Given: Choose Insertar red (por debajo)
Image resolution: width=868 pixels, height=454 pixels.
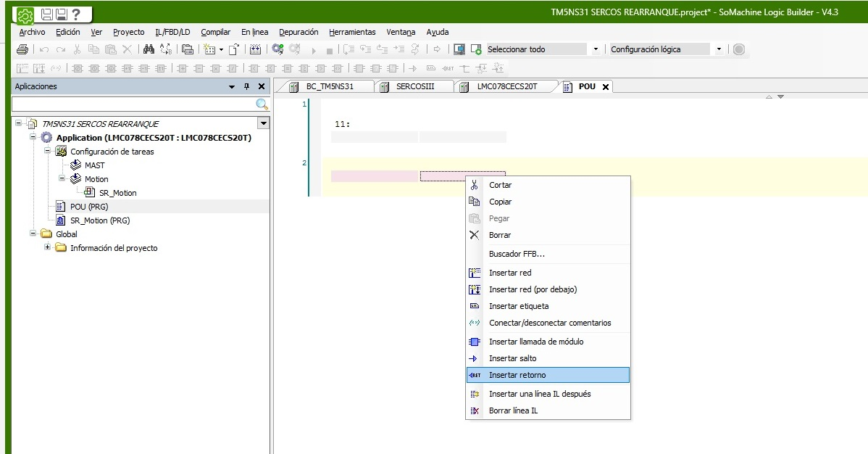Looking at the screenshot, I should (x=548, y=289).
